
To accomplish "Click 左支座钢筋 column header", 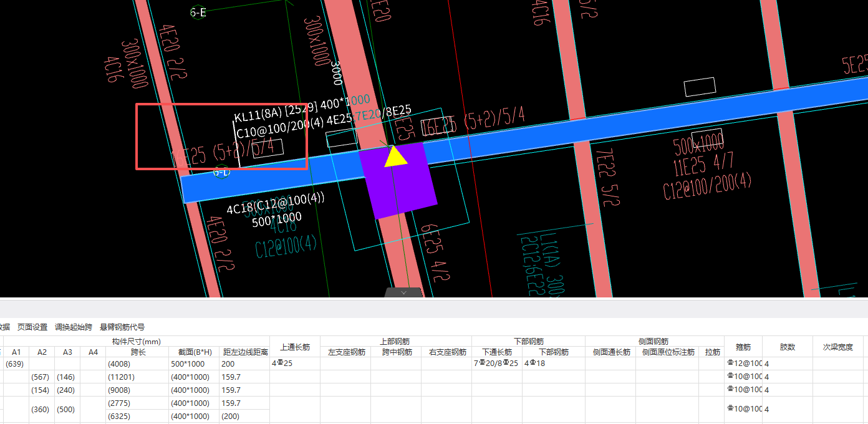I will tap(345, 352).
